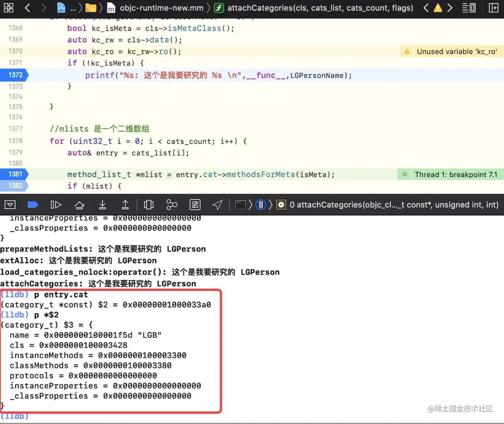Click the yellow warning icon in jump bar
The image size is (504, 424).
point(438,8)
